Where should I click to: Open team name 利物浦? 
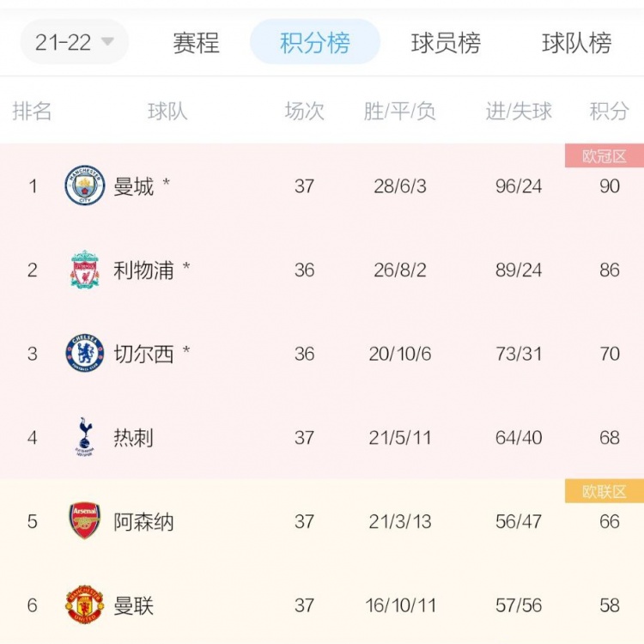[x=143, y=270]
